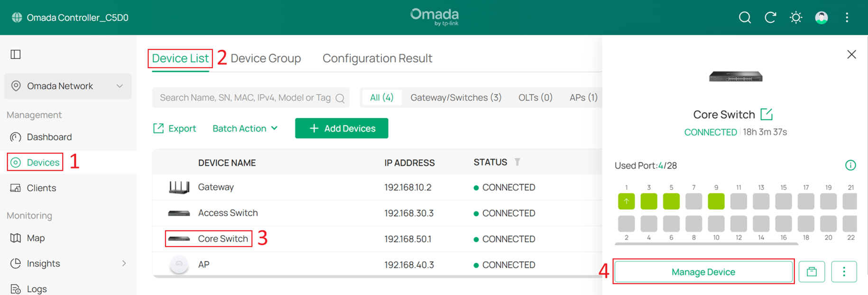868x295 pixels.
Task: Select green port 9
Action: [x=716, y=202]
